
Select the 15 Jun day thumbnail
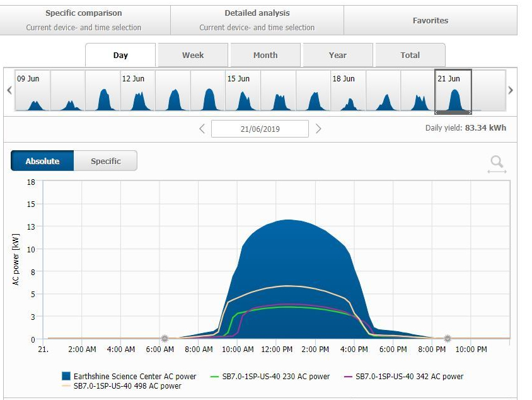click(243, 91)
